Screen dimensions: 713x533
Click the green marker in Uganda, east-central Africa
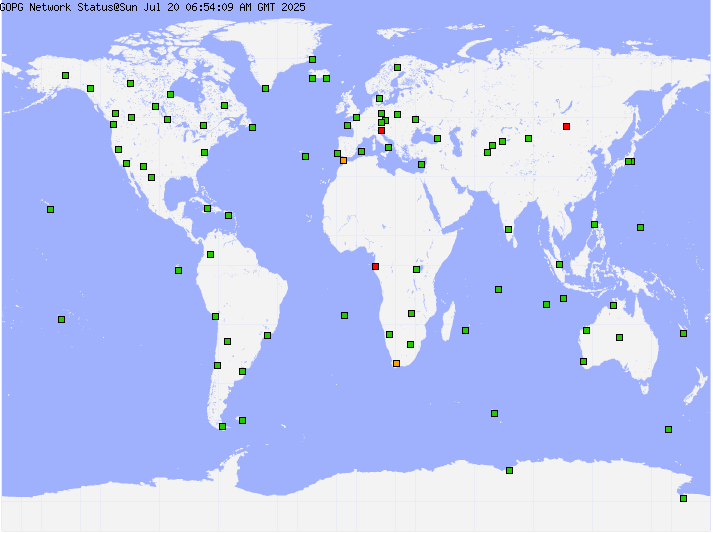(x=417, y=270)
